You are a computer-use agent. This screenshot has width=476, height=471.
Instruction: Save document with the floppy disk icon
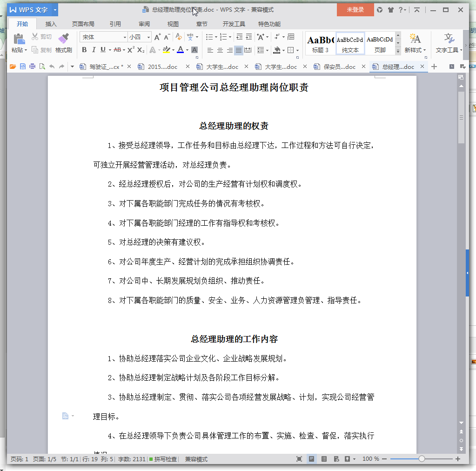coord(22,67)
